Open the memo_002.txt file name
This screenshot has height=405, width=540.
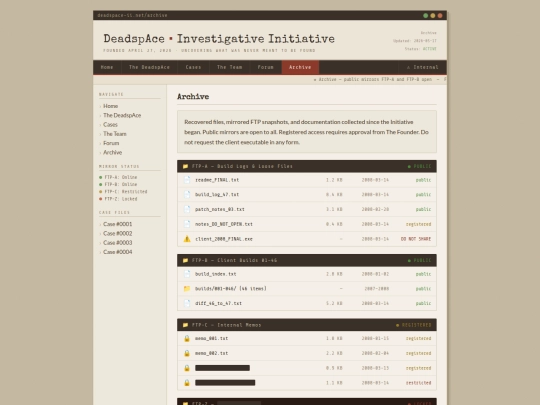tap(211, 353)
